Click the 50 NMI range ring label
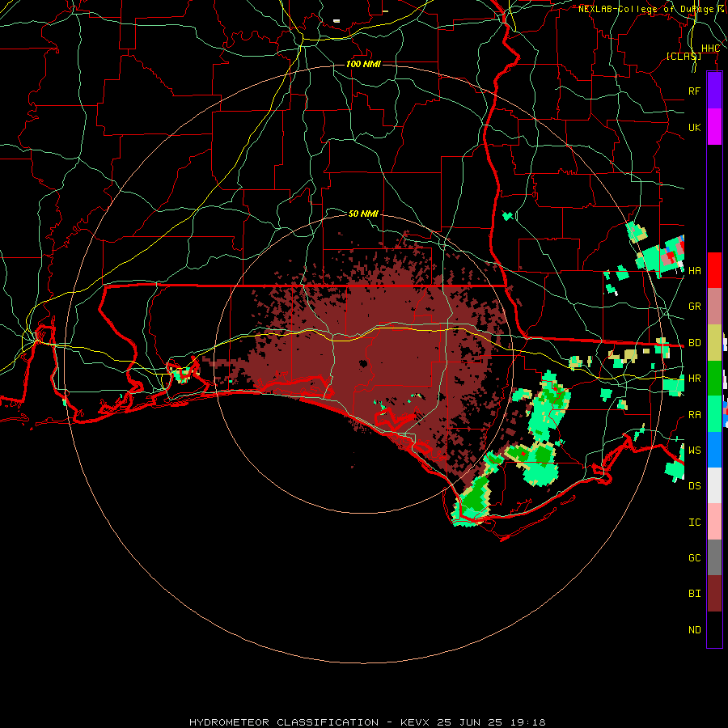Screen dimensions: 728x728 (x=363, y=214)
